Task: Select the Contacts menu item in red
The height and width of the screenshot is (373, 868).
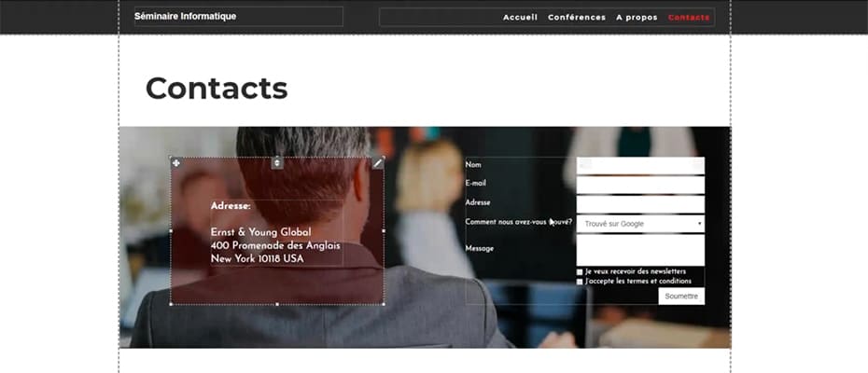Action: [689, 17]
